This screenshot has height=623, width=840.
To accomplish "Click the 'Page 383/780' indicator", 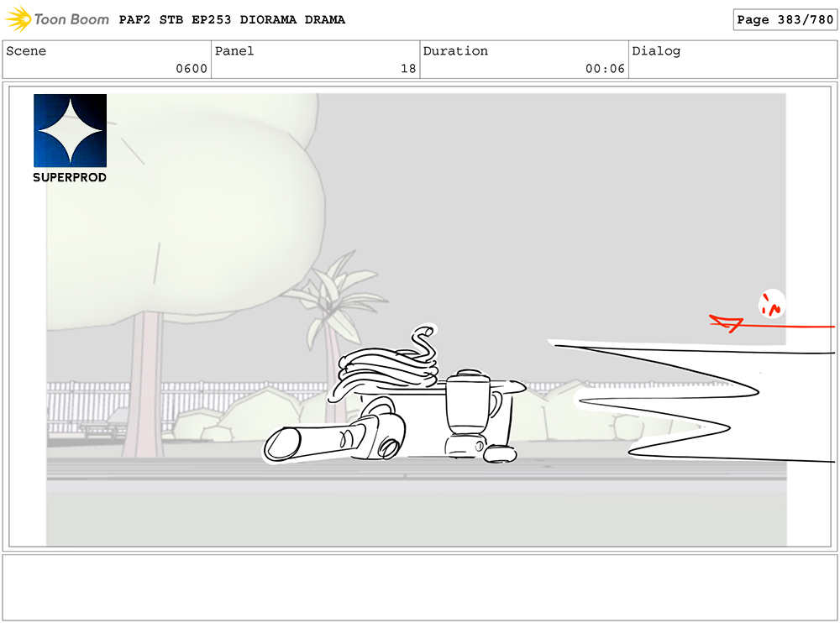I will pyautogui.click(x=785, y=20).
